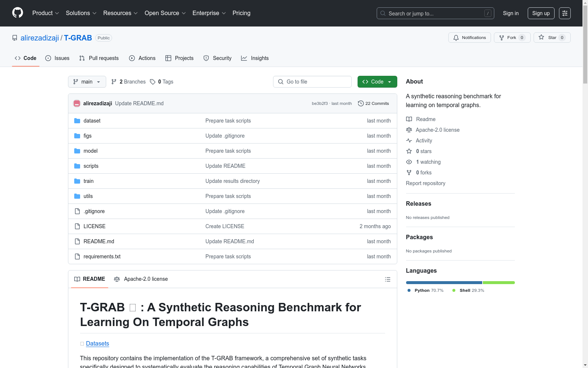The width and height of the screenshot is (588, 368).
Task: Click the alirezadizaji commit avatar
Action: point(77,103)
